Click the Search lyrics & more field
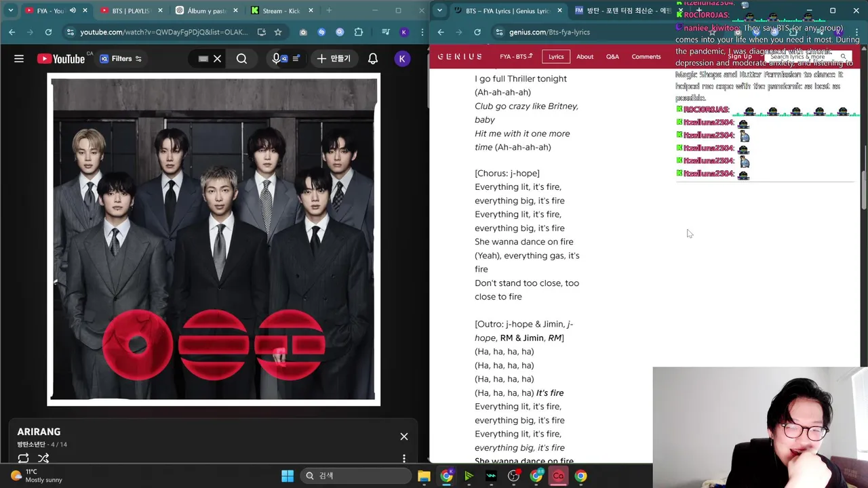 click(x=808, y=57)
